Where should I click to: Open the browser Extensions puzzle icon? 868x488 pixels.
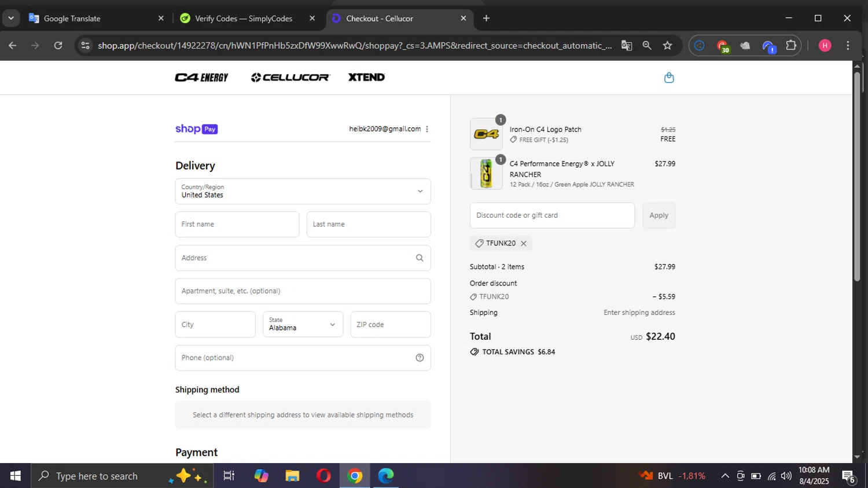(790, 46)
